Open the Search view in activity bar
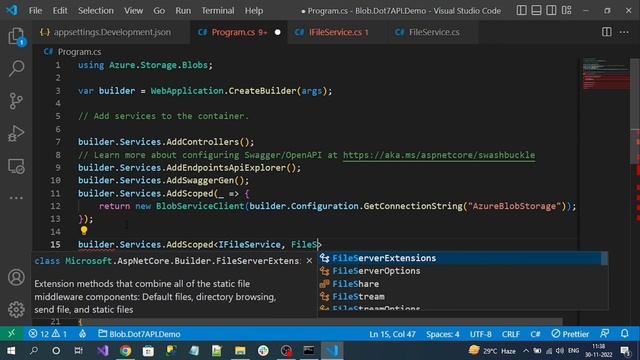640x360 pixels. 16,68
